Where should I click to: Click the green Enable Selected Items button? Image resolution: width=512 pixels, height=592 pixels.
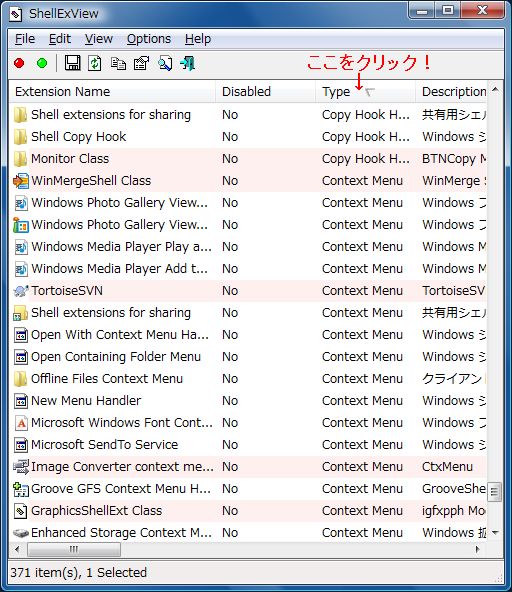tap(42, 63)
